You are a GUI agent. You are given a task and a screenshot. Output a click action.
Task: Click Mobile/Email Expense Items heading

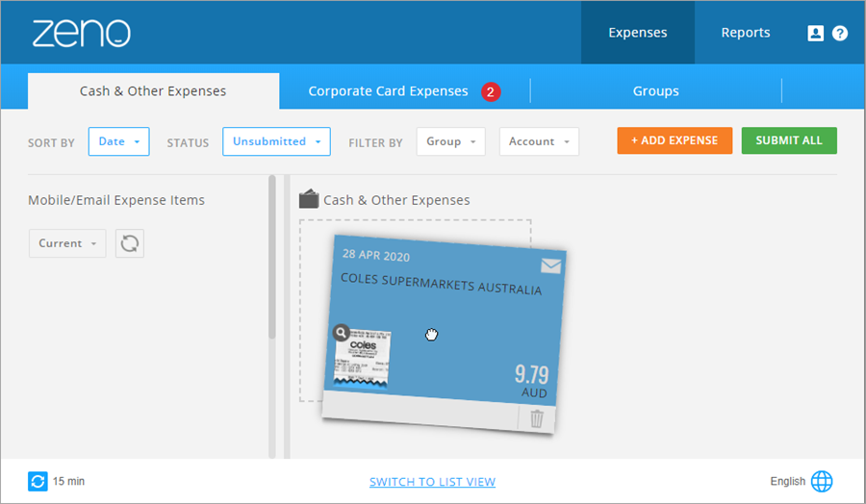pyautogui.click(x=116, y=200)
